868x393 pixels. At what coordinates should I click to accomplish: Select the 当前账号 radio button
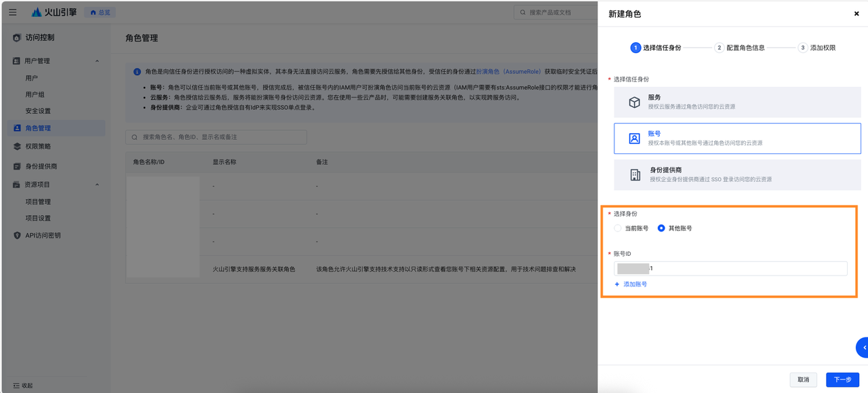[618, 229]
